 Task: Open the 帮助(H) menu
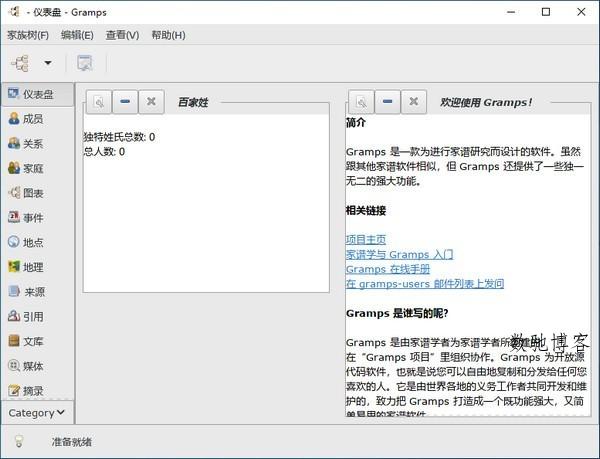(x=168, y=35)
